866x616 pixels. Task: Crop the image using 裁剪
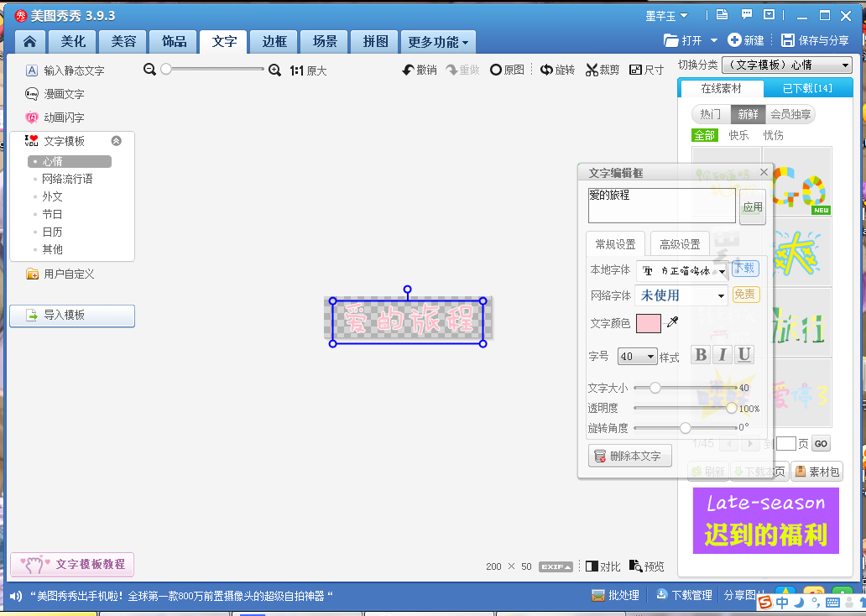603,70
